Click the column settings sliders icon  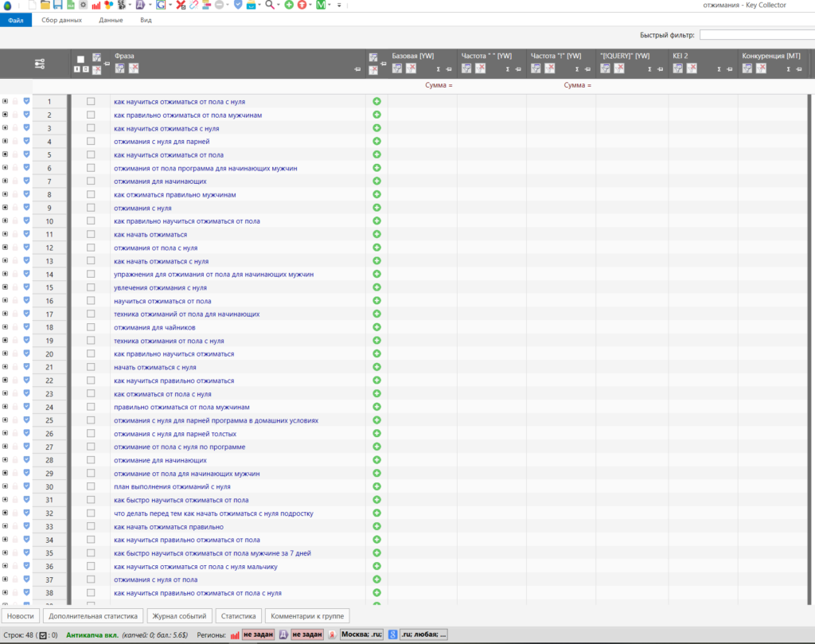tap(41, 64)
